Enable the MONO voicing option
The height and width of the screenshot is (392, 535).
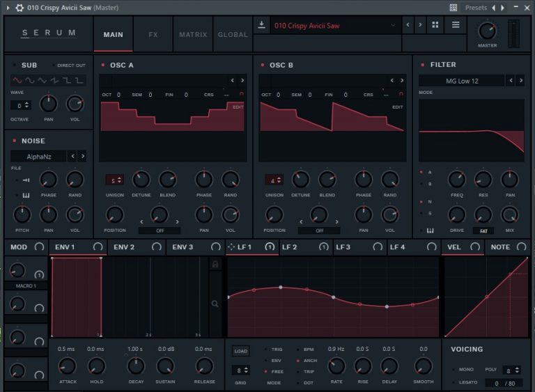point(453,370)
